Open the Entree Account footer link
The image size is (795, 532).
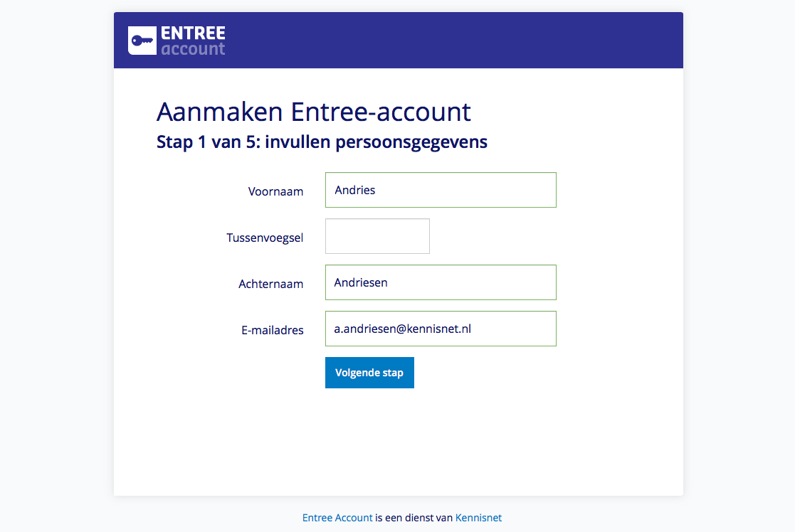[x=337, y=518]
